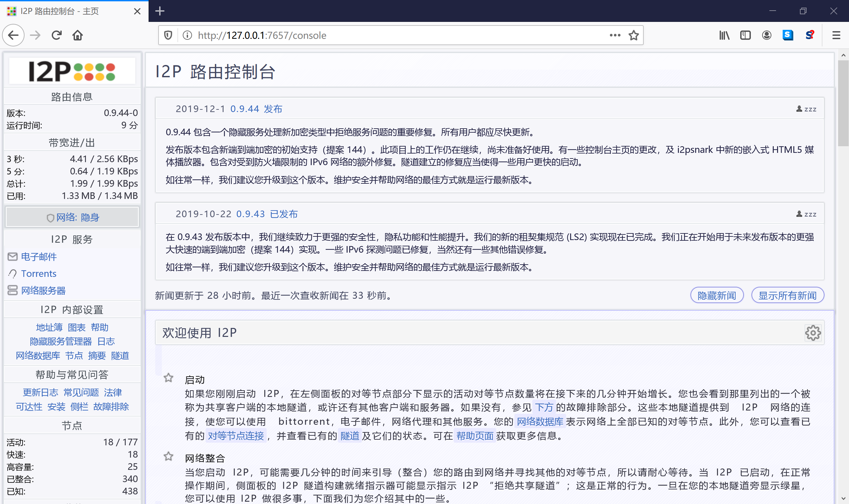849x504 pixels.
Task: Open the welcome section gear settings
Action: pyautogui.click(x=813, y=333)
